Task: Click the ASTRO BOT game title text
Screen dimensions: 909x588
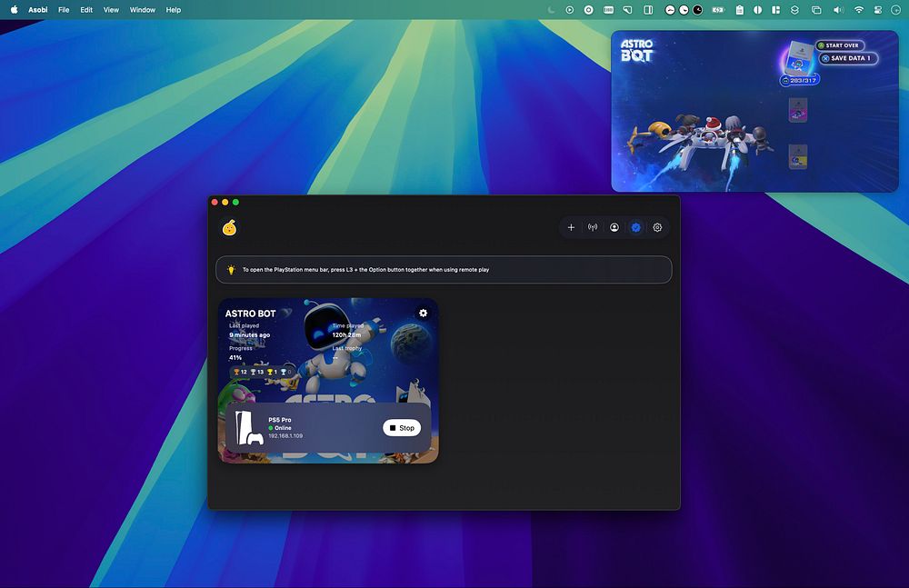Action: pos(251,314)
